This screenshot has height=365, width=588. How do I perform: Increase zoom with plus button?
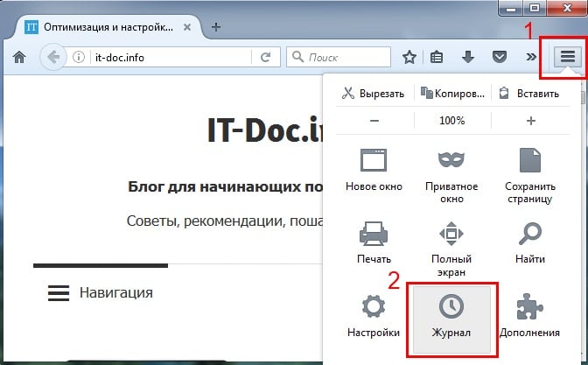pos(530,121)
